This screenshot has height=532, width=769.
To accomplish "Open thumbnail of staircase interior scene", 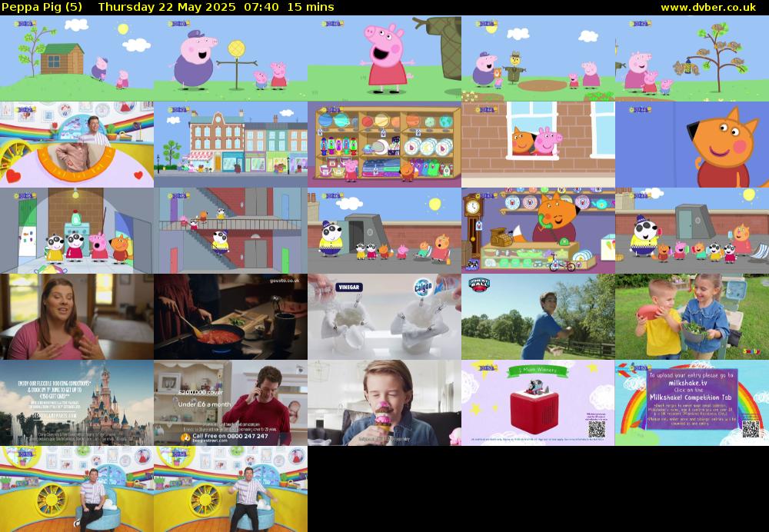I will coord(231,231).
